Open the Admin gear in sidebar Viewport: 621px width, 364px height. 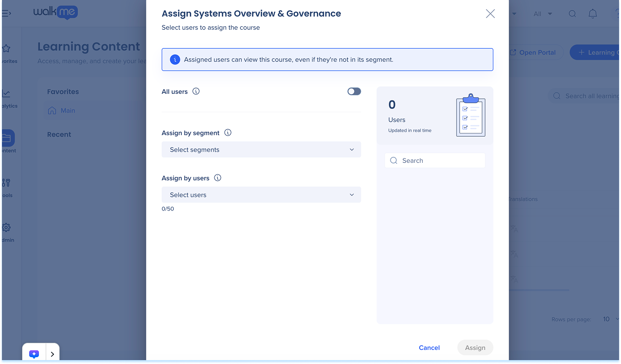click(x=6, y=227)
